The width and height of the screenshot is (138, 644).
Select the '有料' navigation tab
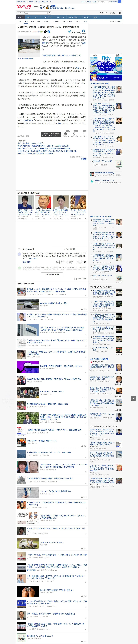click(x=95, y=17)
